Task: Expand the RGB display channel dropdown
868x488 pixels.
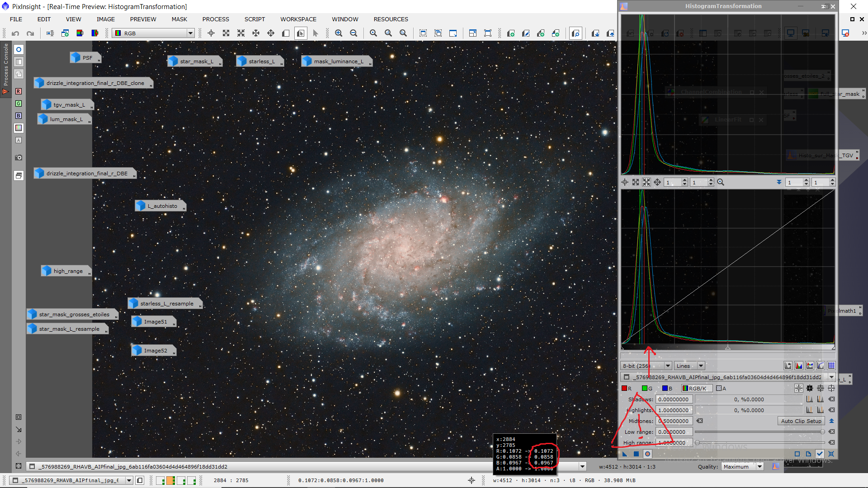Action: click(190, 33)
